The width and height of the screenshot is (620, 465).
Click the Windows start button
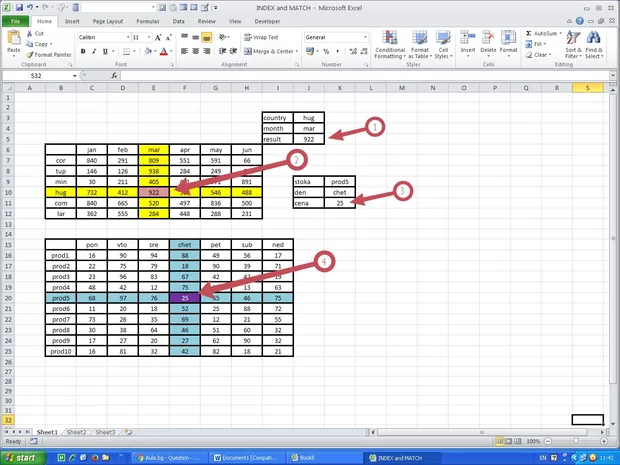tap(21, 458)
